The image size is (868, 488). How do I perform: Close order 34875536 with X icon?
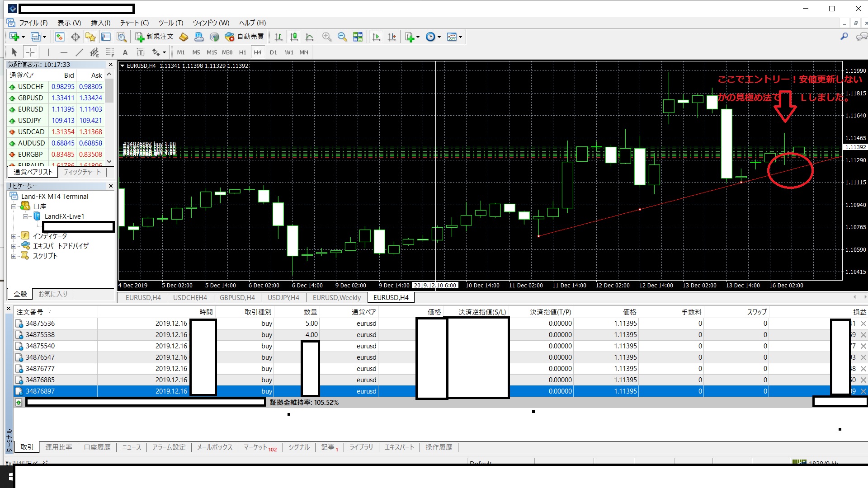click(x=863, y=324)
